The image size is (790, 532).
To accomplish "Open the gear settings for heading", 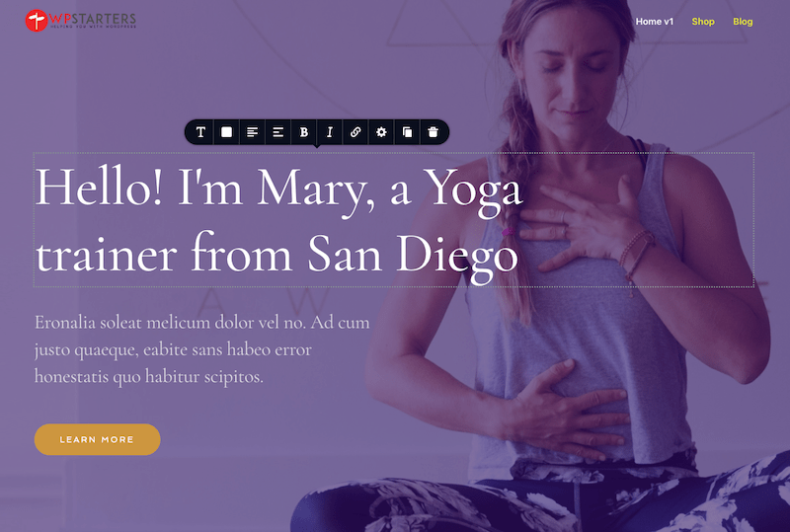I will point(381,132).
